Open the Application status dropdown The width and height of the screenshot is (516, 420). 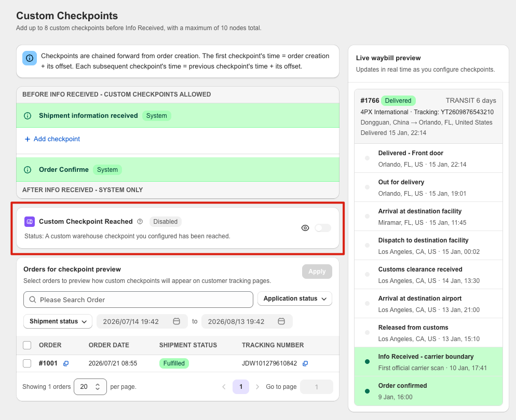(294, 299)
